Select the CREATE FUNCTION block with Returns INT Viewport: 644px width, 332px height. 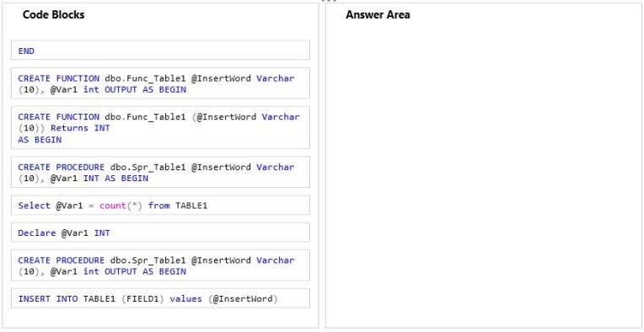click(160, 127)
